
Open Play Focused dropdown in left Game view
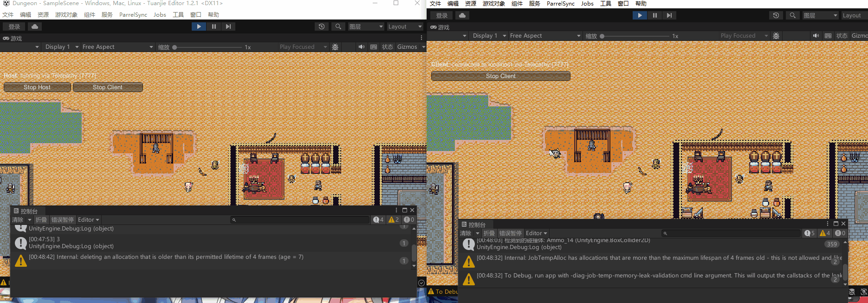click(x=303, y=47)
